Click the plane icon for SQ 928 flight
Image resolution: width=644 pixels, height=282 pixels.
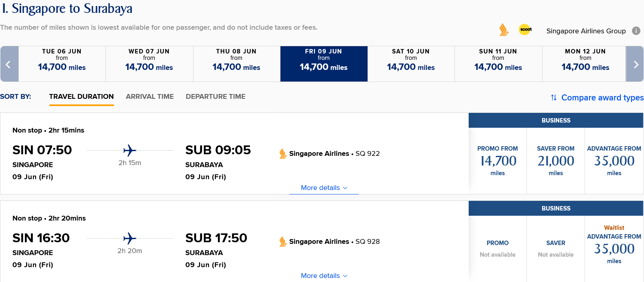coord(130,239)
